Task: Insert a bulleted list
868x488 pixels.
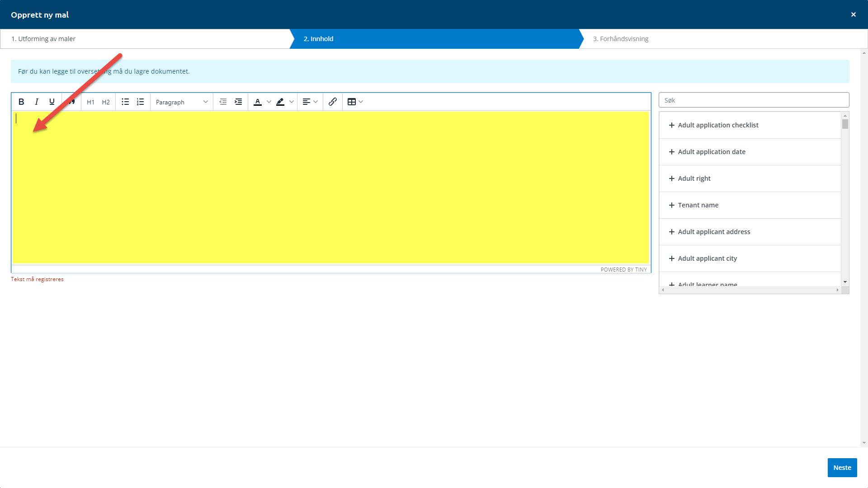Action: [125, 102]
